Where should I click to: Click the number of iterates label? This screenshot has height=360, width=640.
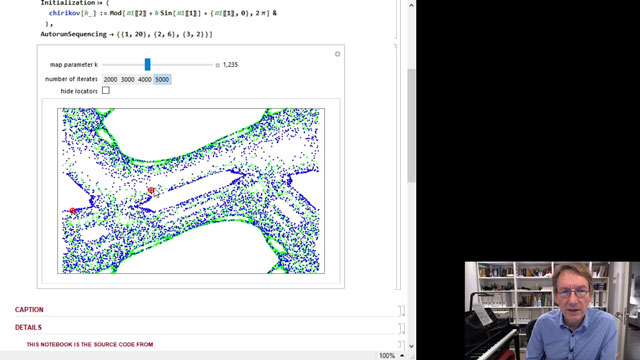(71, 79)
